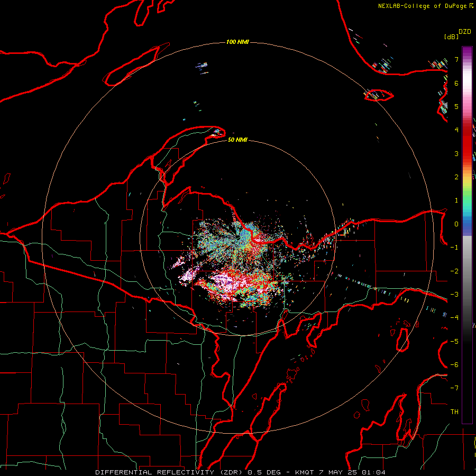Click the 5 value on the color scale

(456, 106)
